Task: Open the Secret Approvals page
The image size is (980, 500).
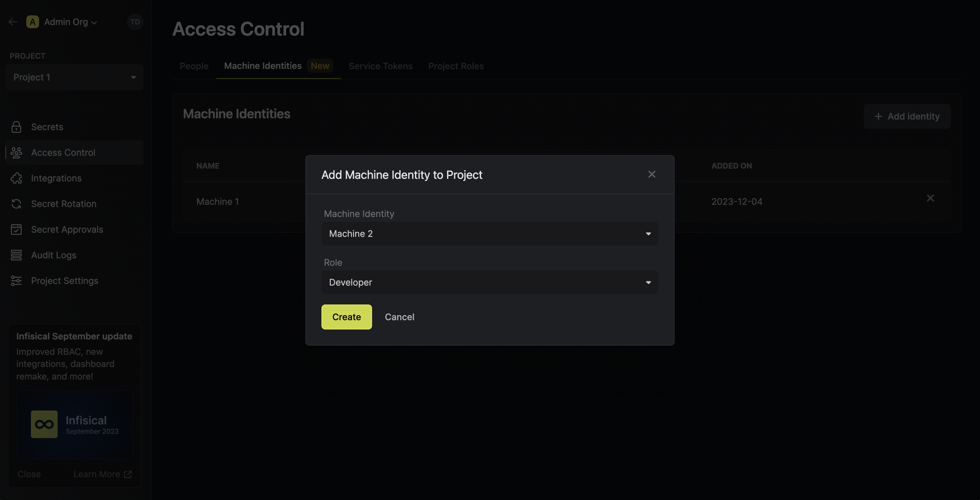Action: pos(75,229)
